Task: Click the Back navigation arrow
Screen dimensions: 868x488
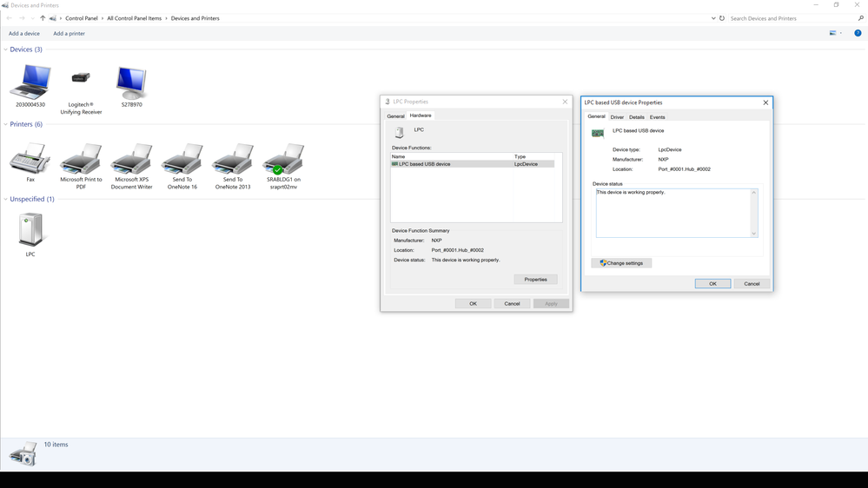Action: click(10, 18)
